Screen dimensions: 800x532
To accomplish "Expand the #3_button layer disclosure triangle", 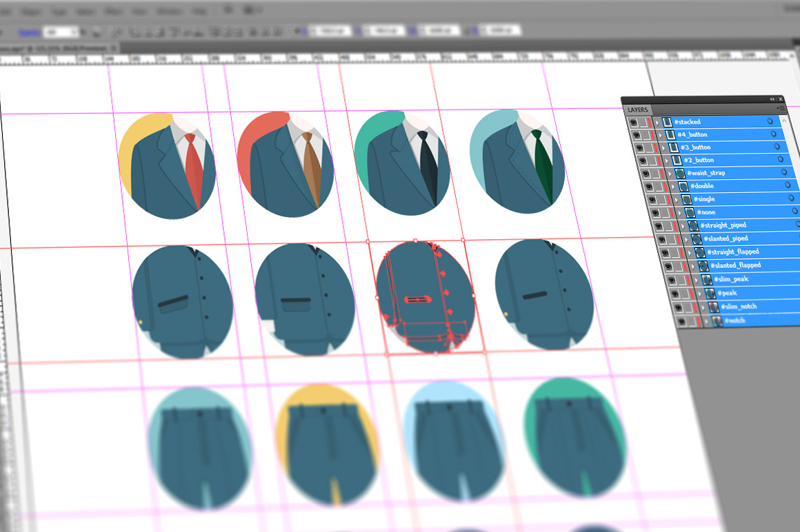I will click(663, 147).
